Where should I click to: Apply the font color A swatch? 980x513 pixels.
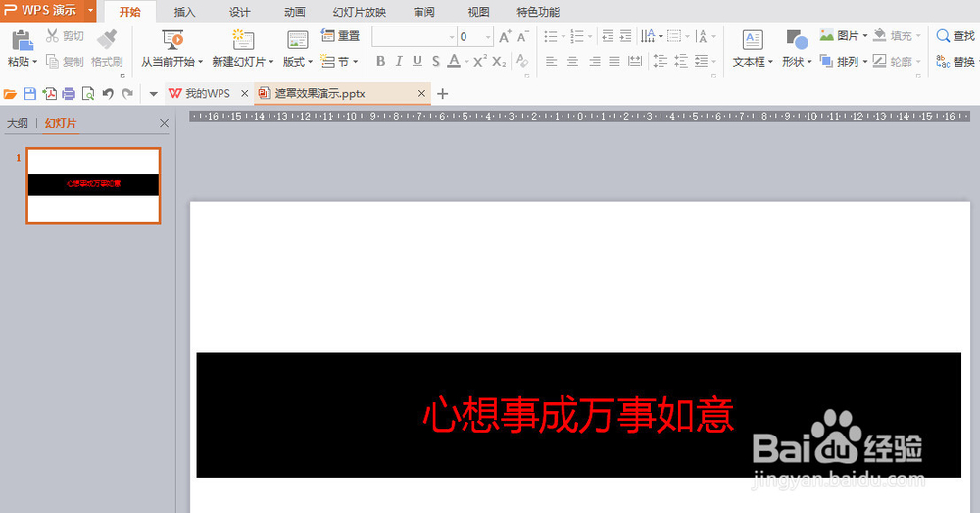(x=455, y=62)
